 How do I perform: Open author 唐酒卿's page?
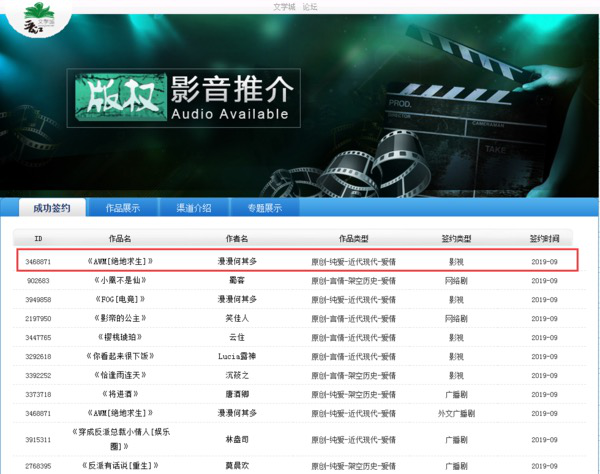pyautogui.click(x=237, y=394)
